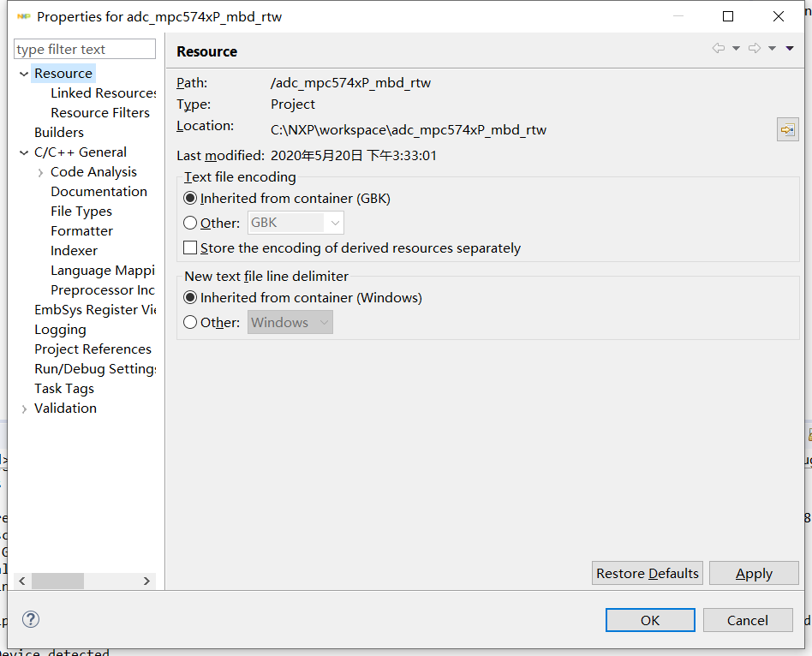
Task: Open Indexer settings page
Action: point(74,251)
